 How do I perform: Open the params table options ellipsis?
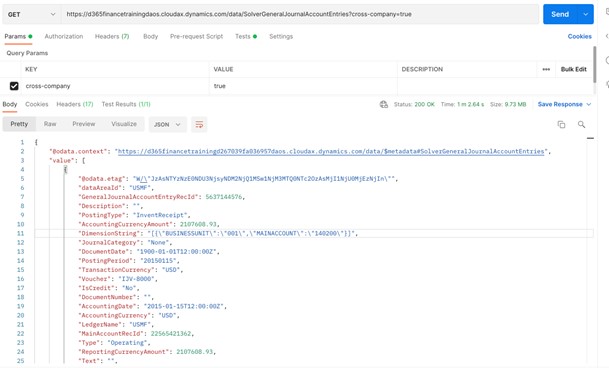[546, 69]
